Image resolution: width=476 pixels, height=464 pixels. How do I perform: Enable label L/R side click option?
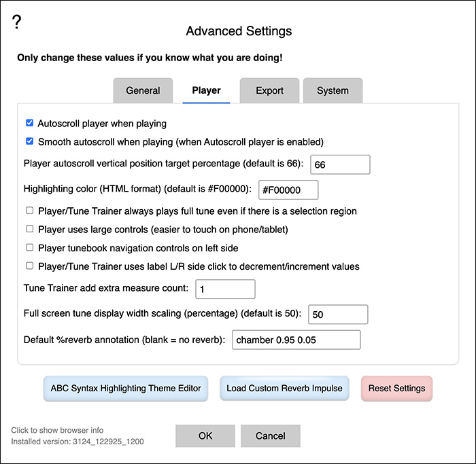[x=29, y=266]
